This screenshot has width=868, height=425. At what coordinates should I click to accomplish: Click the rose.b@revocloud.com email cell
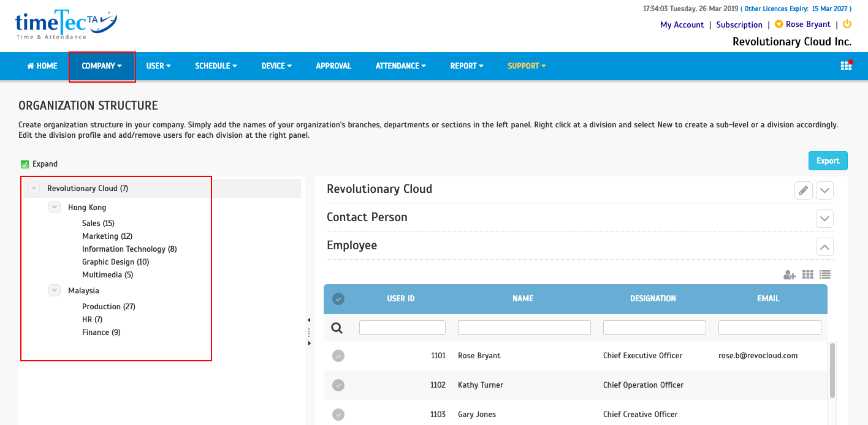click(758, 356)
